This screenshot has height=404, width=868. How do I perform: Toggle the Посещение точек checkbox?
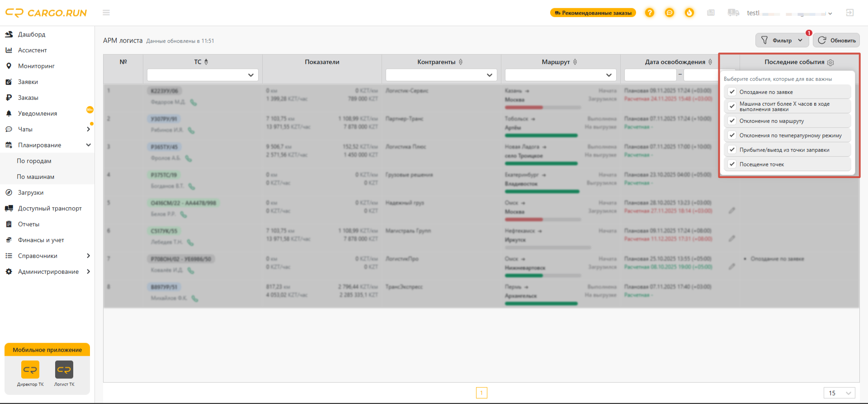pyautogui.click(x=732, y=164)
